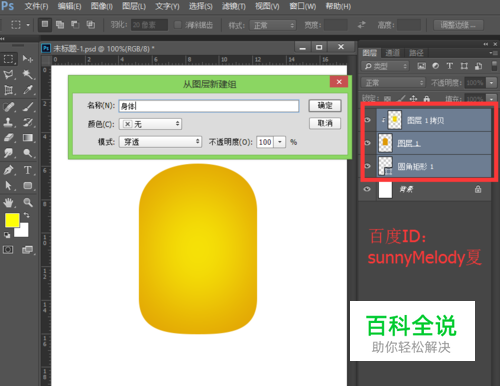Change the screen mode
Viewport: 500px width, 386px height.
pyautogui.click(x=28, y=250)
